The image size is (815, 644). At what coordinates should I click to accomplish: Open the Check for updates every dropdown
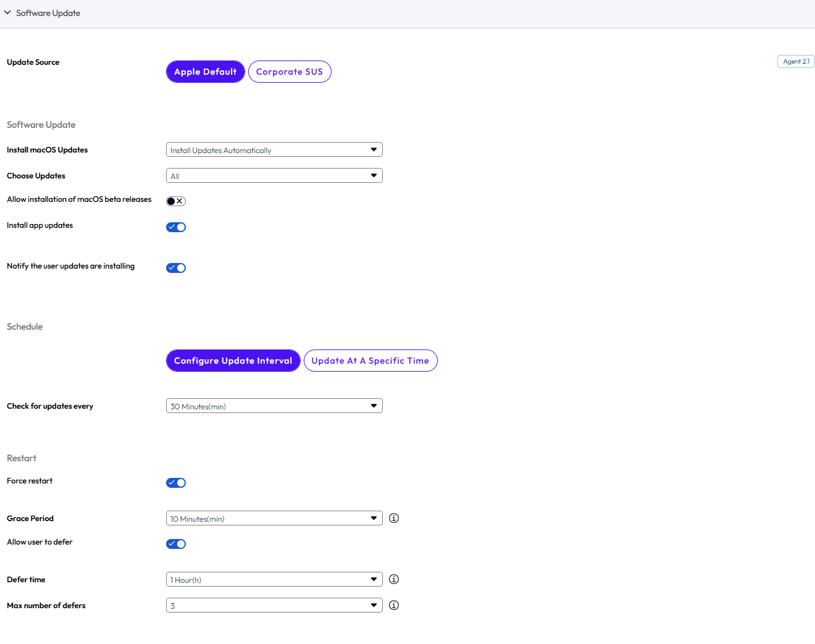click(x=274, y=406)
